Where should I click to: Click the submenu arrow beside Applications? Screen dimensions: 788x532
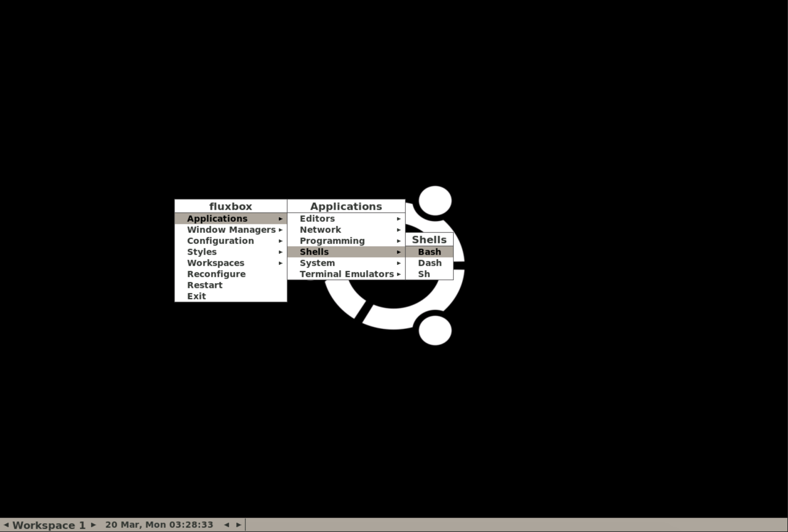tap(280, 219)
